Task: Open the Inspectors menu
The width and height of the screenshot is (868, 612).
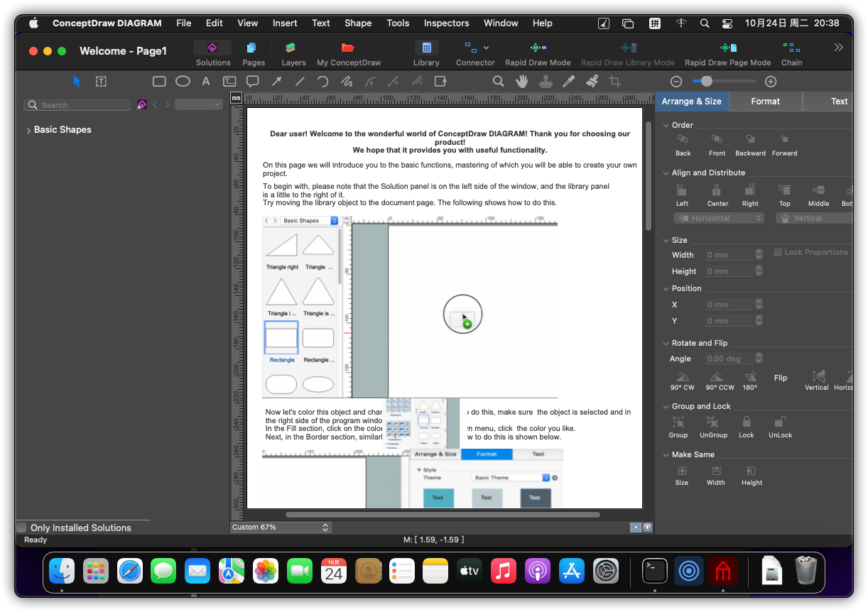Action: coord(446,23)
